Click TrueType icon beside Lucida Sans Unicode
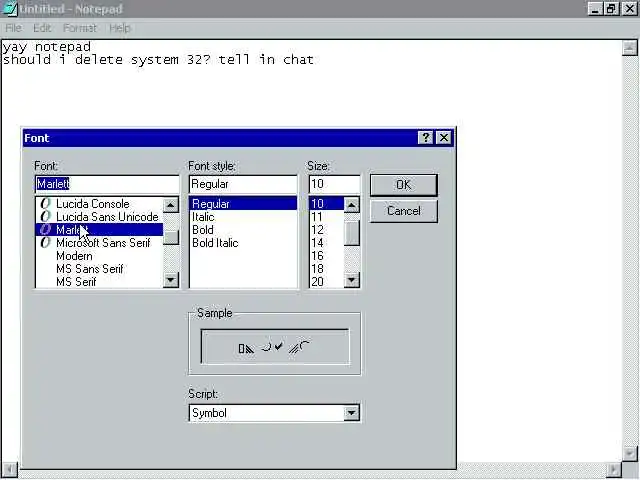 pyautogui.click(x=45, y=216)
